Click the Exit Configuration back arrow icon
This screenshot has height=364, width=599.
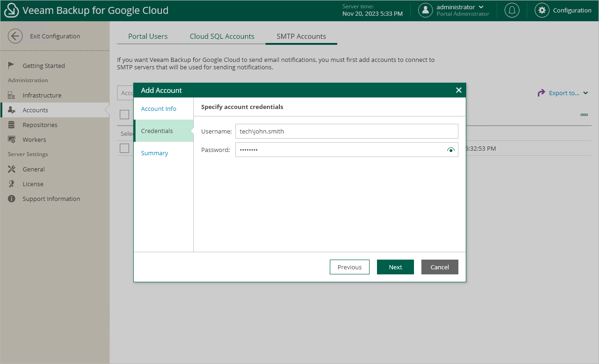coord(15,36)
